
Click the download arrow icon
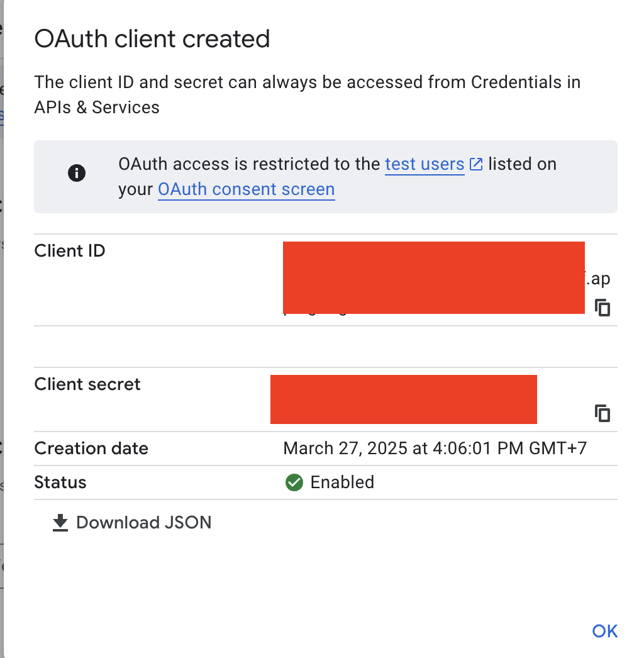60,523
